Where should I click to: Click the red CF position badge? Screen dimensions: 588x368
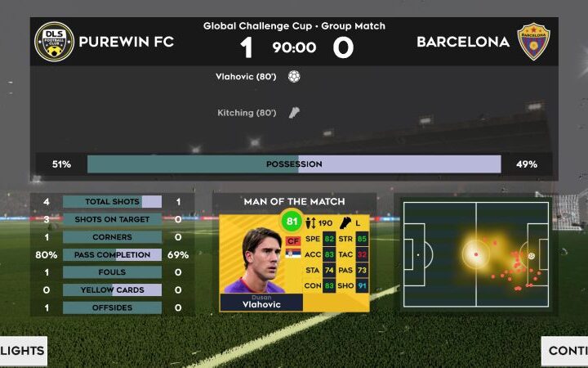[x=293, y=240]
